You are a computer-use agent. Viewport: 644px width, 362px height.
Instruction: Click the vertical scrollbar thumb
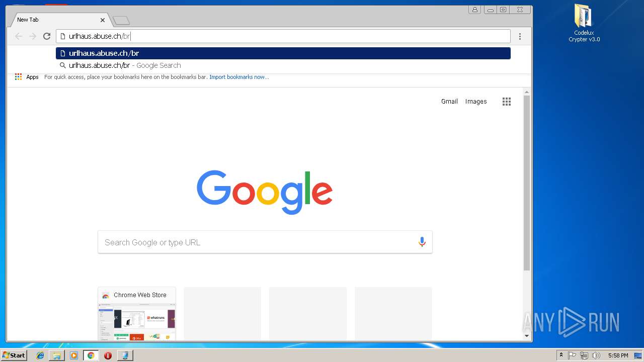click(527, 183)
